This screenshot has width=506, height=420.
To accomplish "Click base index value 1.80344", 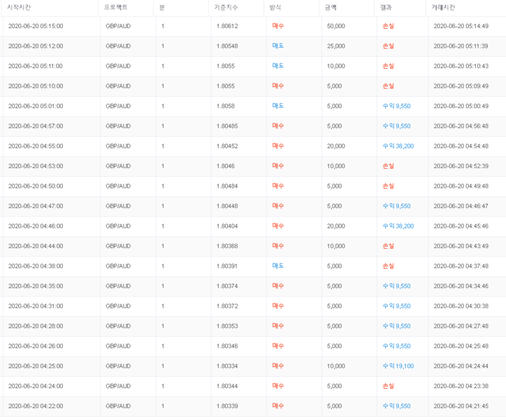I will point(227,386).
